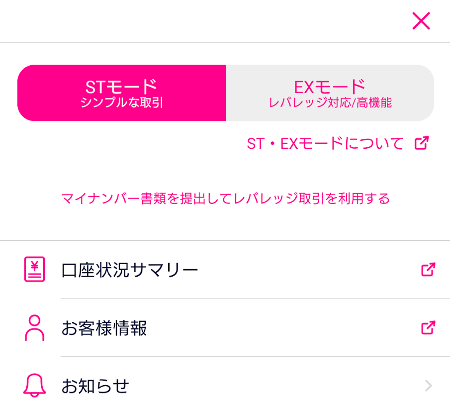Click the STモード heading text
The height and width of the screenshot is (404, 450).
point(121,87)
